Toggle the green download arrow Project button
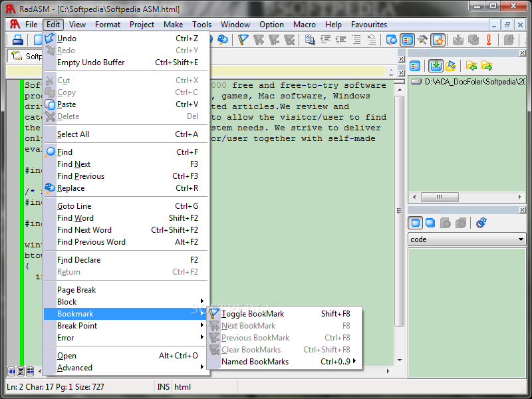The width and height of the screenshot is (532, 399). point(436,66)
